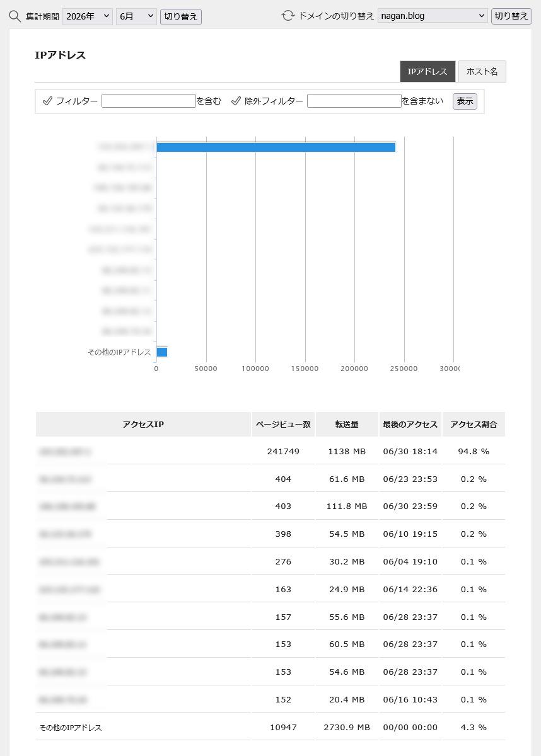This screenshot has height=756, width=541.
Task: Focus the 除外フィルター exclude text field
Action: click(354, 101)
